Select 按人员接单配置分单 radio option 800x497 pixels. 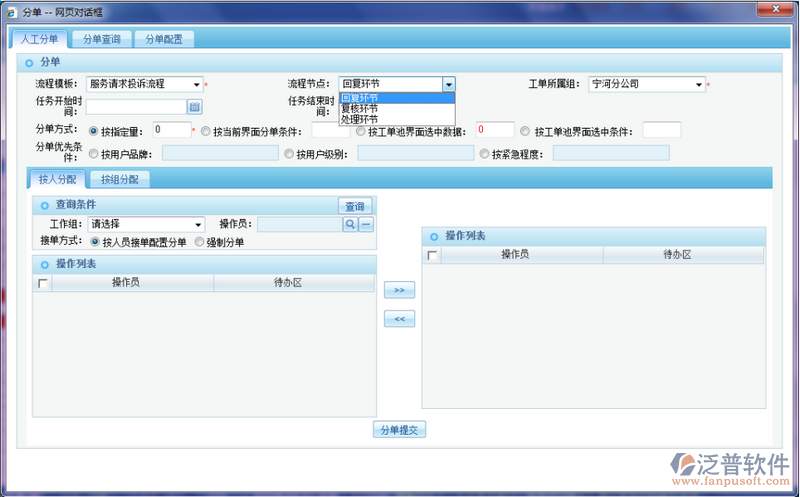(95, 241)
